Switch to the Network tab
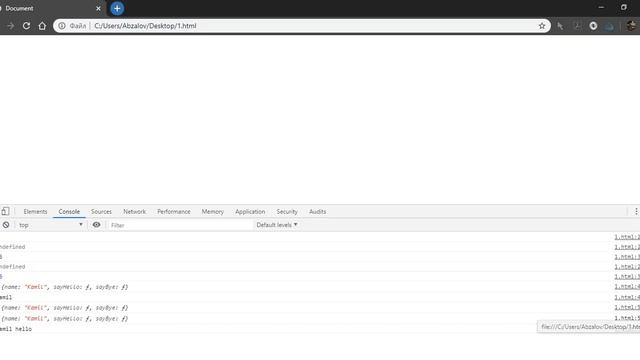 click(134, 211)
